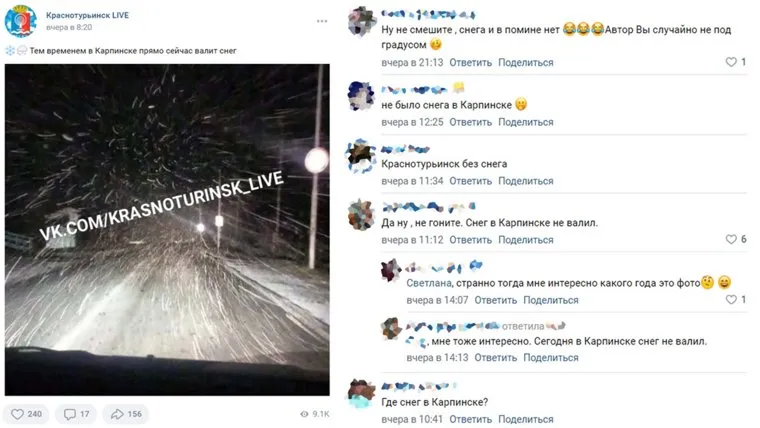Click the Светлана mention in the reply
The width and height of the screenshot is (760, 428).
(428, 283)
